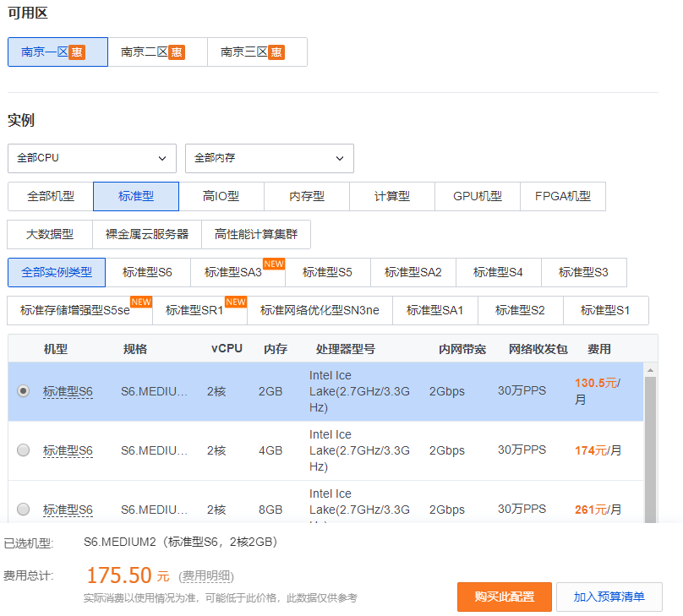
Task: Open the 全部CPU dropdown
Action: point(91,158)
